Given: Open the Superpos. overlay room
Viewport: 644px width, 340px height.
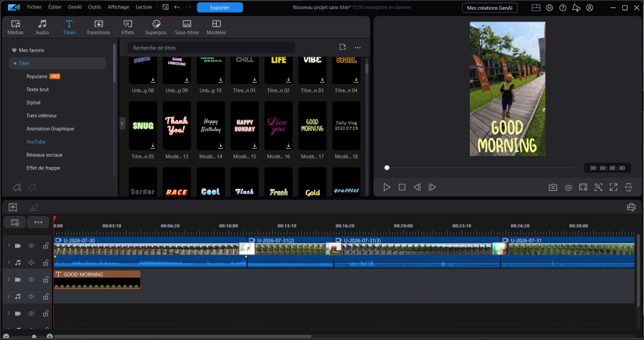Looking at the screenshot, I should pos(156,28).
